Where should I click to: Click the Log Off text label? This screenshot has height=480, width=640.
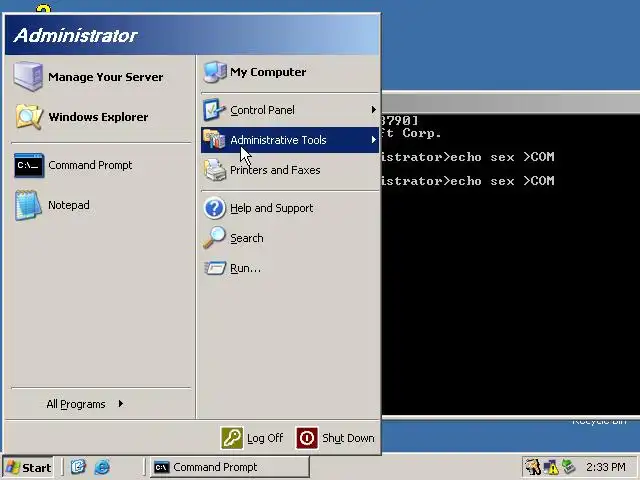pos(265,438)
